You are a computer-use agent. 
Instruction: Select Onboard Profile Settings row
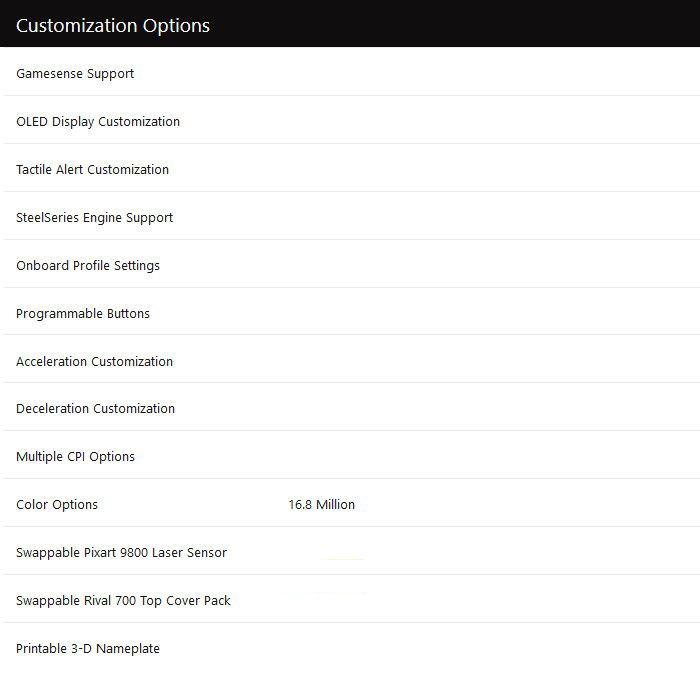pos(352,265)
